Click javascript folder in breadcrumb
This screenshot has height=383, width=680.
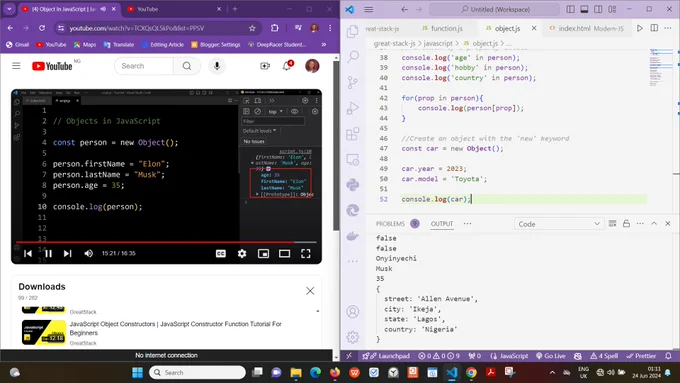click(438, 43)
